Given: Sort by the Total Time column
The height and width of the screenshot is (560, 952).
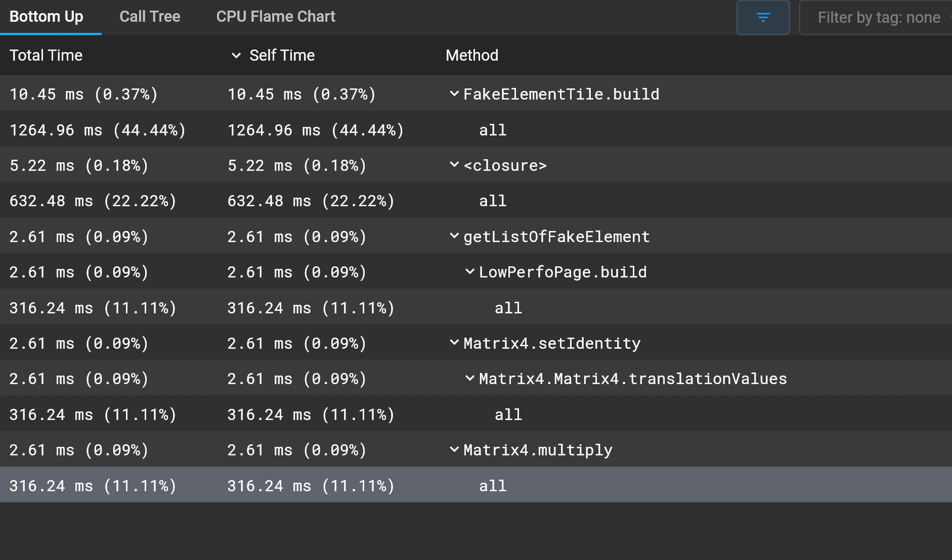Looking at the screenshot, I should pos(46,55).
